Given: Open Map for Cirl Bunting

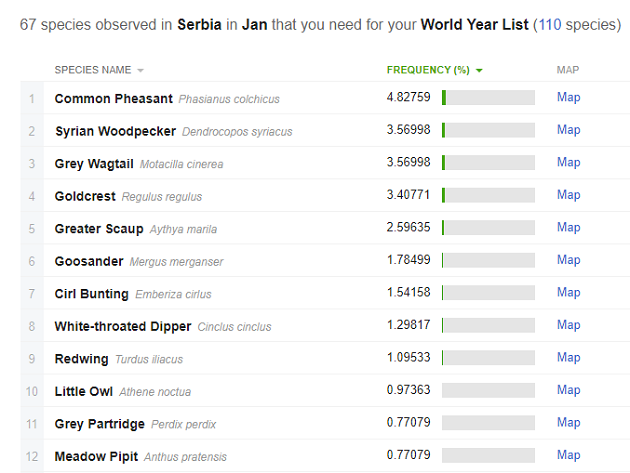Looking at the screenshot, I should click(569, 293).
